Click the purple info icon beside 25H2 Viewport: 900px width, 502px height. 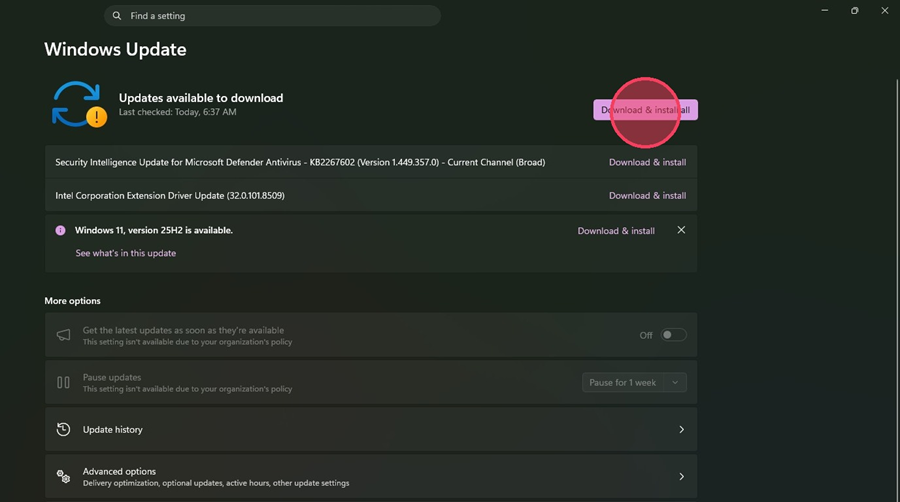point(60,231)
